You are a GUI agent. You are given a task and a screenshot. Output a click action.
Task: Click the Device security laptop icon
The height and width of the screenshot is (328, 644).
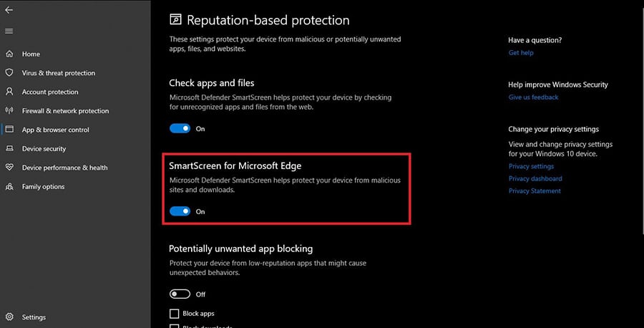[9, 148]
